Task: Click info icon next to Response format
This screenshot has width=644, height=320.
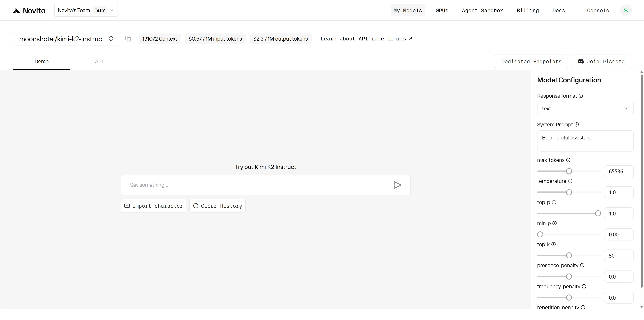Action: (x=581, y=96)
